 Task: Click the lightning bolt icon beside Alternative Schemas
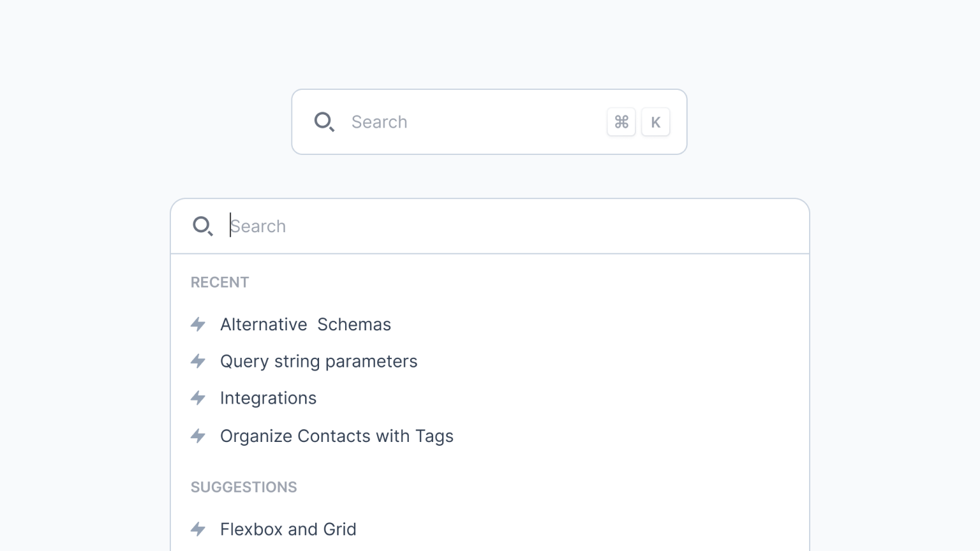pyautogui.click(x=198, y=325)
